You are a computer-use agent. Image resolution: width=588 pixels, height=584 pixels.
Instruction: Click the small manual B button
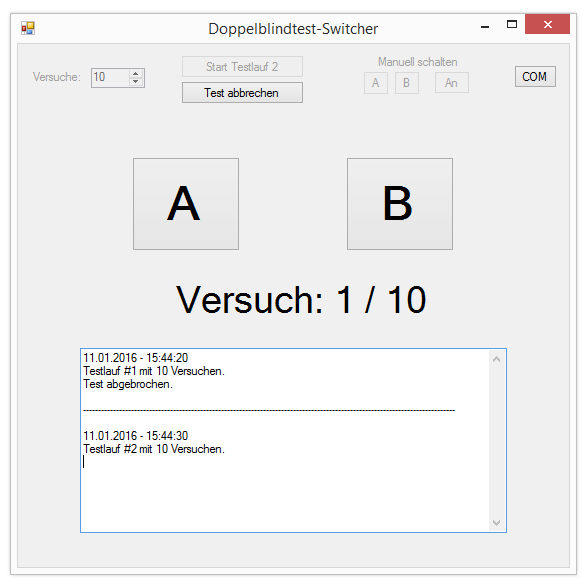[407, 83]
